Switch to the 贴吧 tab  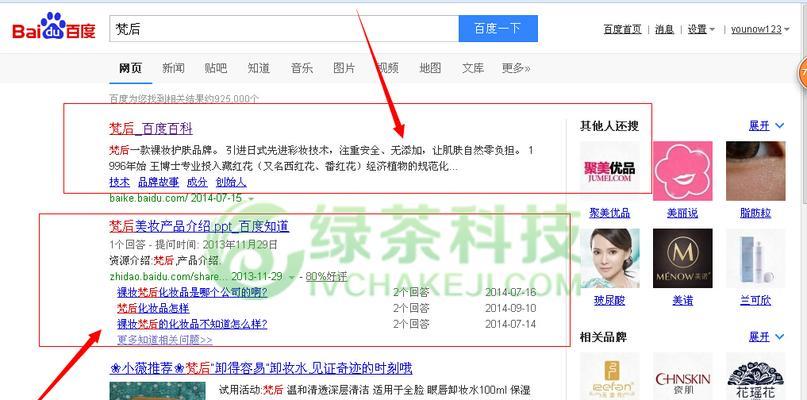(x=216, y=68)
